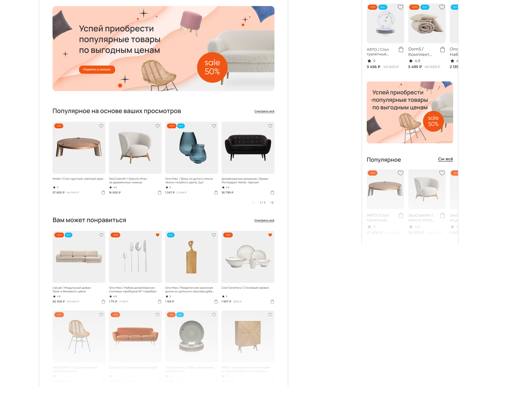This screenshot has height=403, width=532.
Task: Add mobile ARTO plate set to cart
Action: (401, 50)
